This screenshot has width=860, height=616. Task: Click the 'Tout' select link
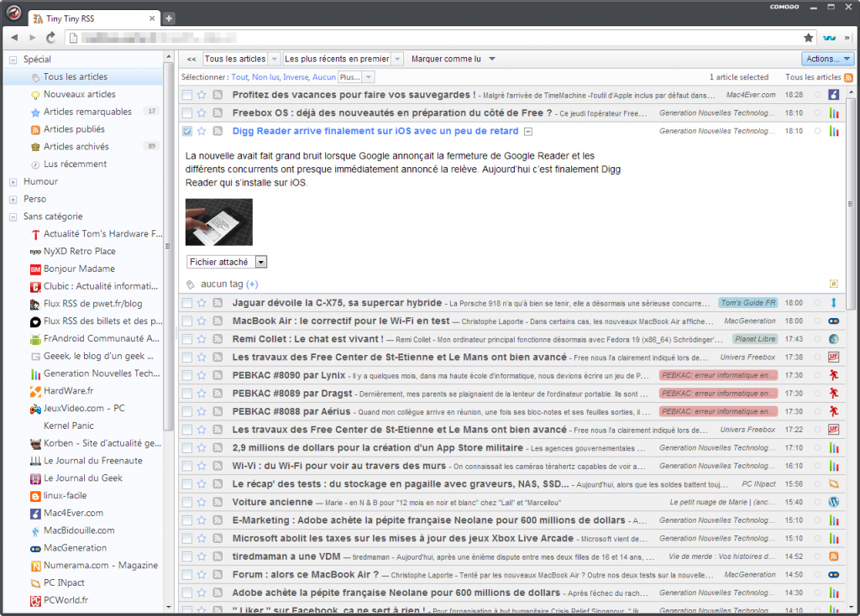(239, 77)
